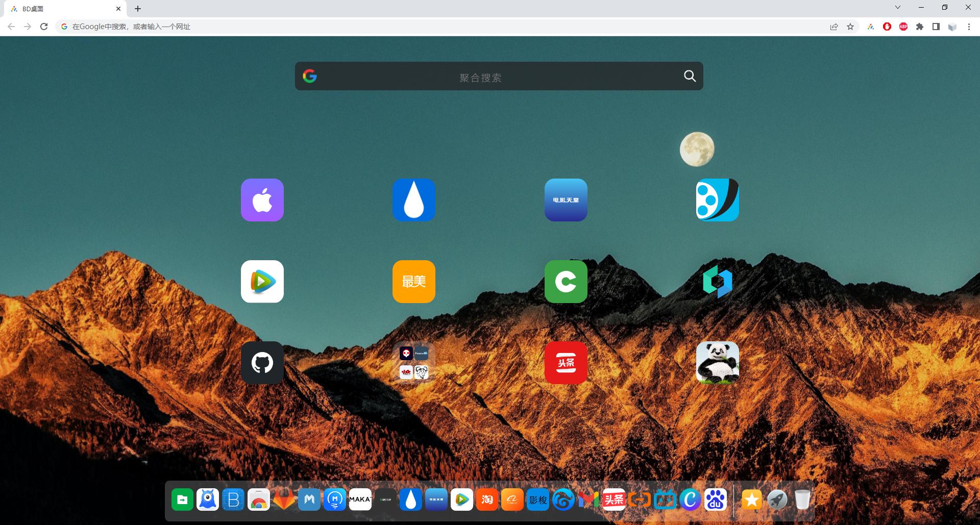Image resolution: width=980 pixels, height=525 pixels.
Task: Click the magnifier search button in the 聚合搜索 bar
Action: coord(690,76)
